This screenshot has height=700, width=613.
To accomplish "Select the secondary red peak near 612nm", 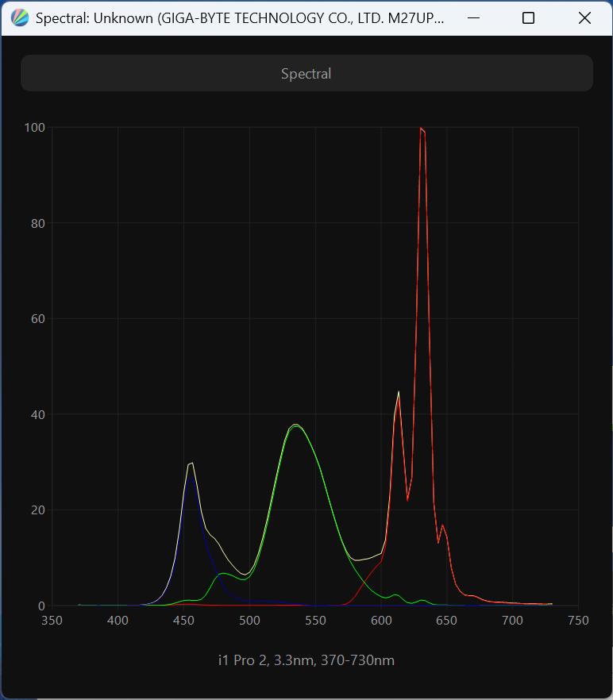I will click(x=399, y=393).
